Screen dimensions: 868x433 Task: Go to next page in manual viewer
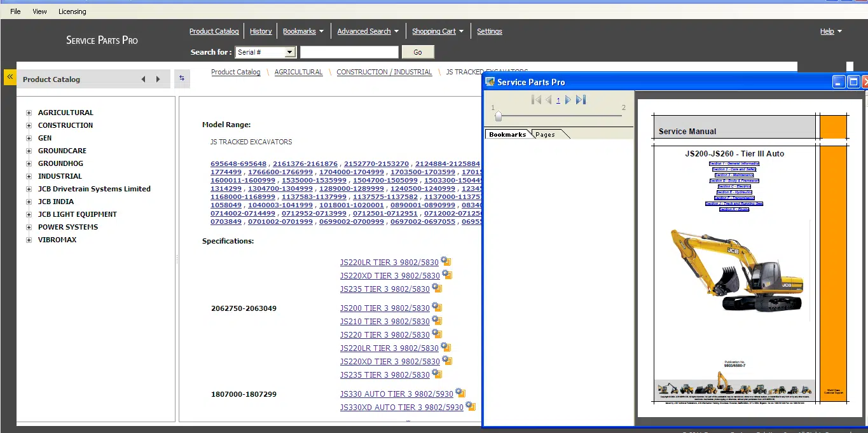click(x=568, y=100)
